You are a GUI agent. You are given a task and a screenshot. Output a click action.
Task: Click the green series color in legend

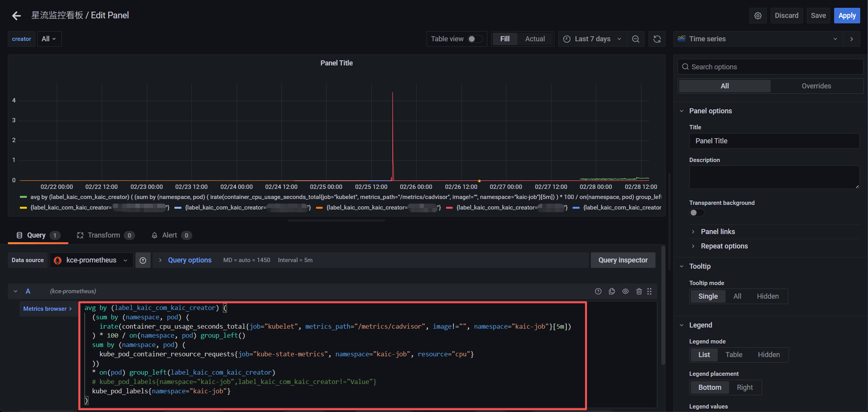coord(23,197)
